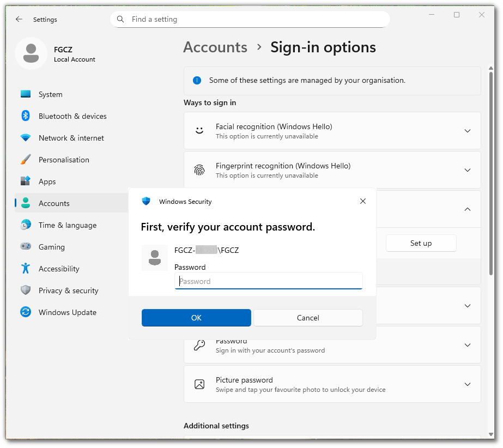The image size is (503, 448).
Task: Click the scrollbar up arrow
Action: click(491, 68)
